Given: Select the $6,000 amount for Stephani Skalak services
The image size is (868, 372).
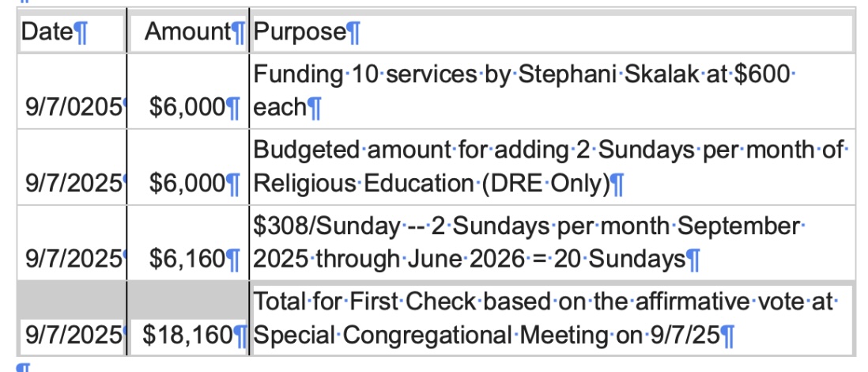Looking at the screenshot, I should [x=188, y=107].
